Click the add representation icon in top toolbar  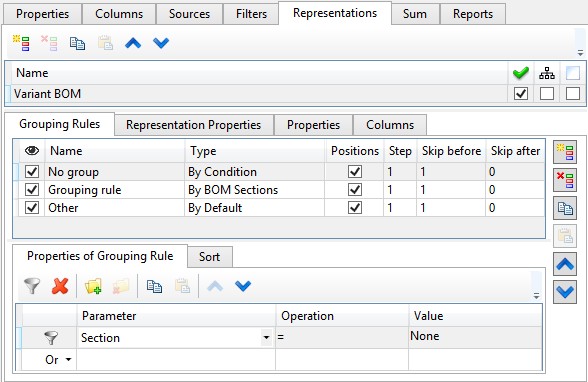[x=21, y=43]
